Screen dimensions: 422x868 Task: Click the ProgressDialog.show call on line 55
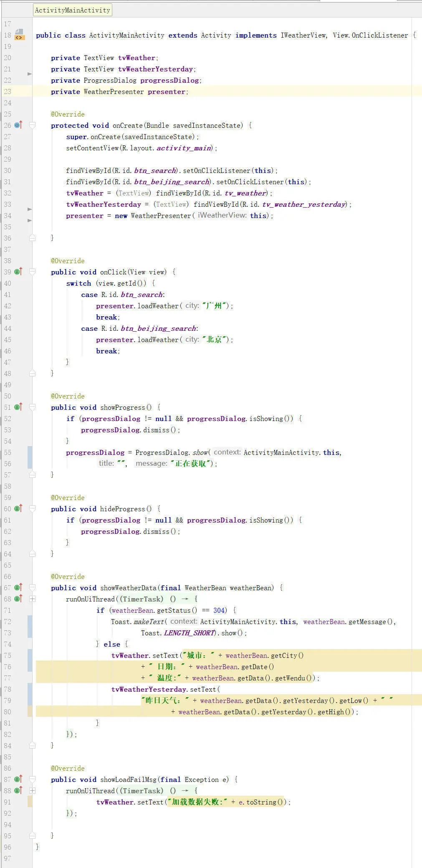(171, 452)
